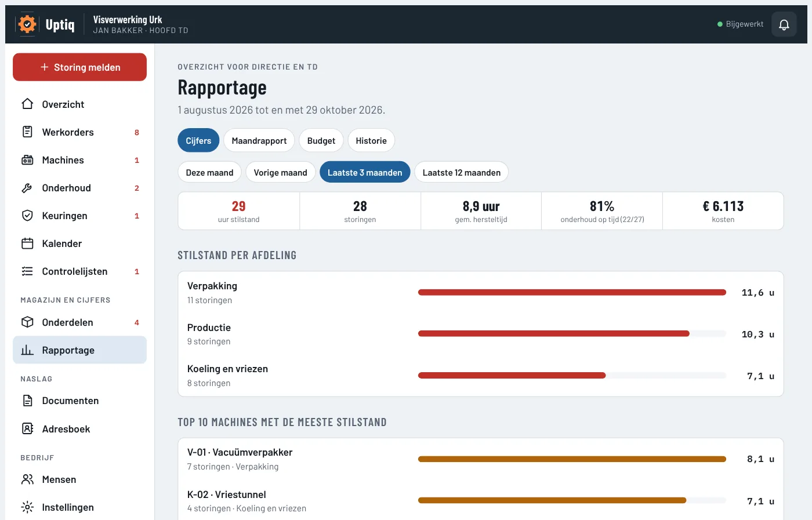812x520 pixels.
Task: Click the 28 storingen card
Action: click(x=360, y=211)
